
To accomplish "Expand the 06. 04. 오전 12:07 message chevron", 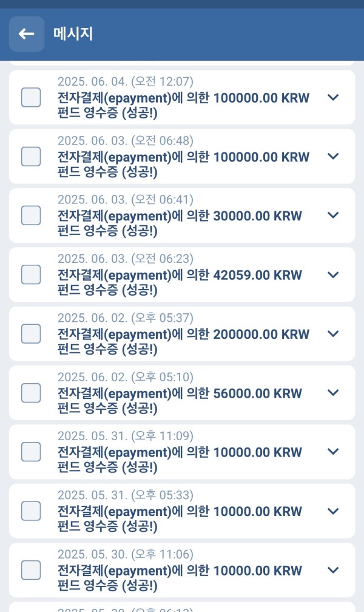I will [332, 97].
